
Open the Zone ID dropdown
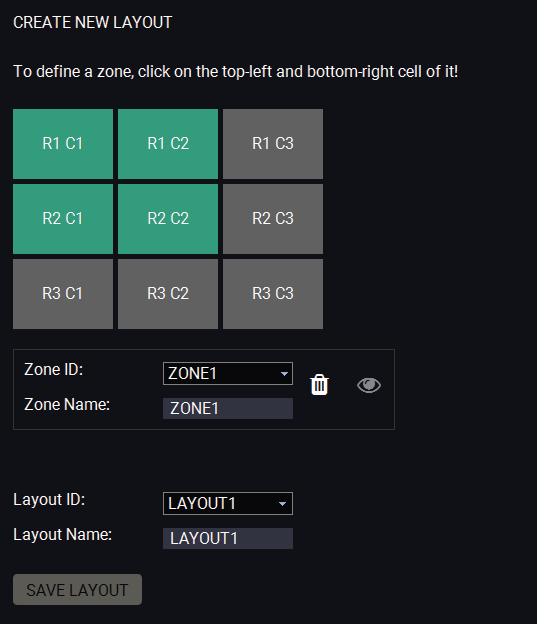pyautogui.click(x=228, y=373)
